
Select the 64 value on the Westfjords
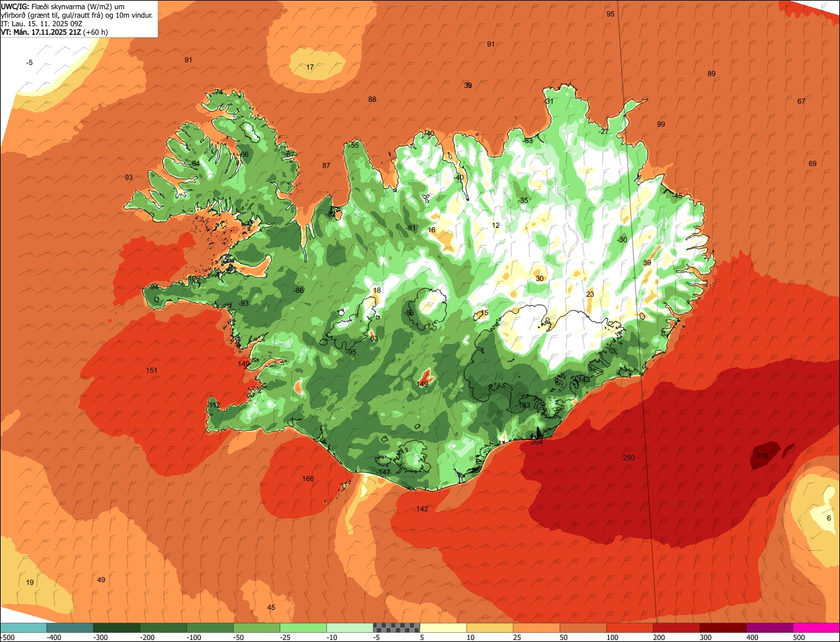pos(196,163)
